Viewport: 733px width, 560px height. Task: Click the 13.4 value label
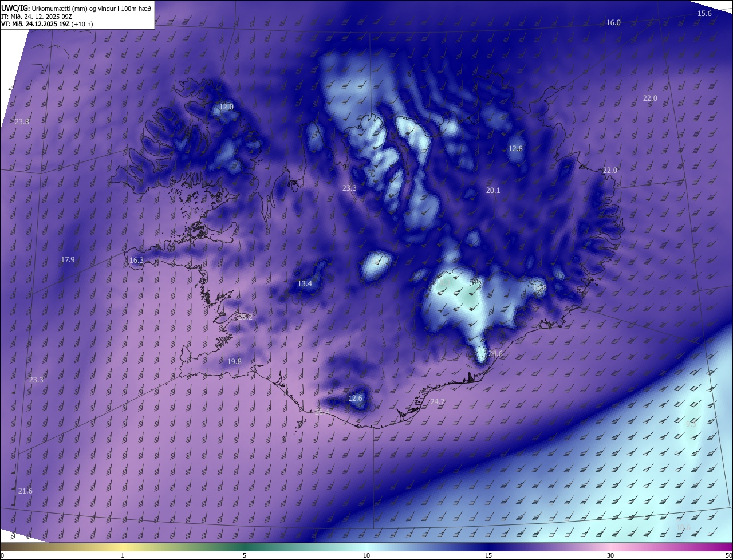(x=305, y=283)
